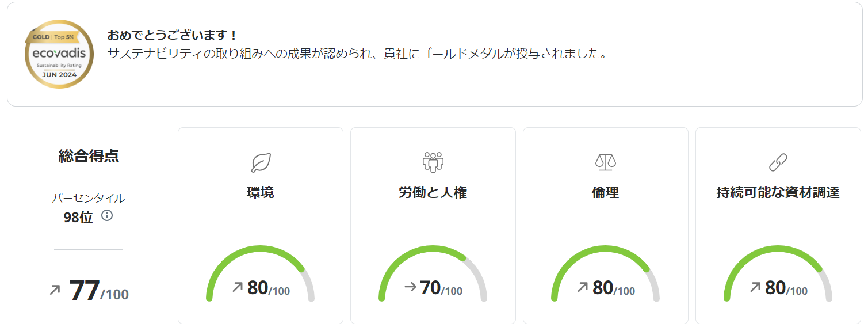Open the 環境 card title

tap(260, 193)
